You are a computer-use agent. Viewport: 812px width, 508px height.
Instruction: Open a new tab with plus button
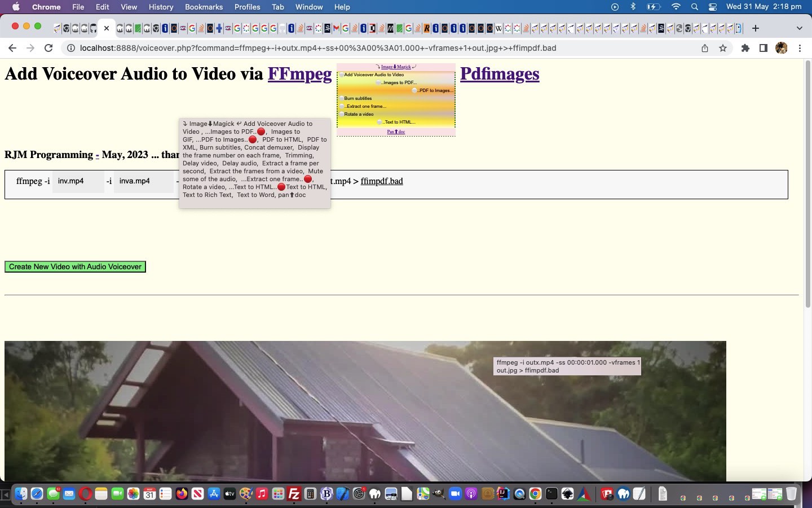tap(756, 28)
